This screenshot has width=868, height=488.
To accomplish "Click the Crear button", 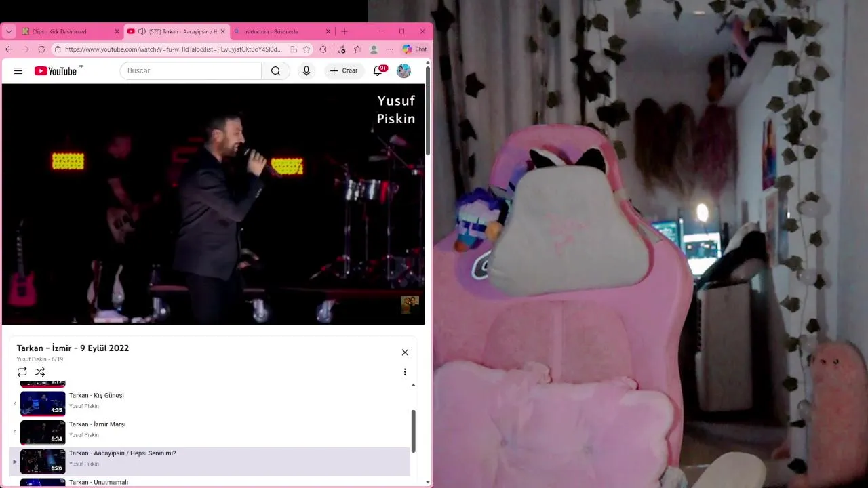I will (344, 70).
